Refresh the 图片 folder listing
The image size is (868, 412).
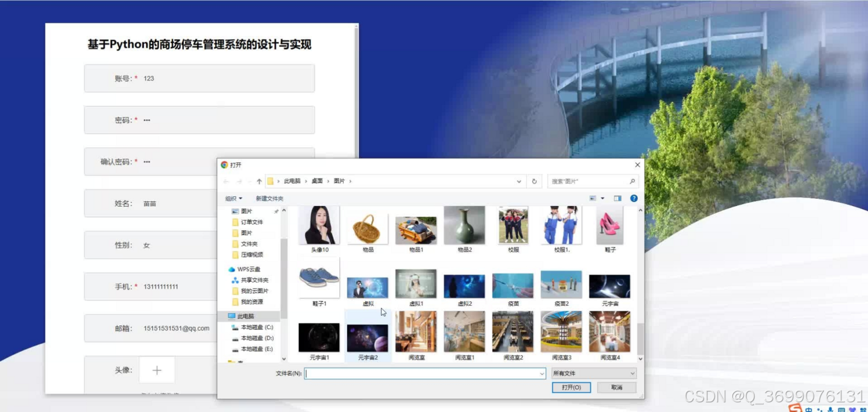[534, 181]
